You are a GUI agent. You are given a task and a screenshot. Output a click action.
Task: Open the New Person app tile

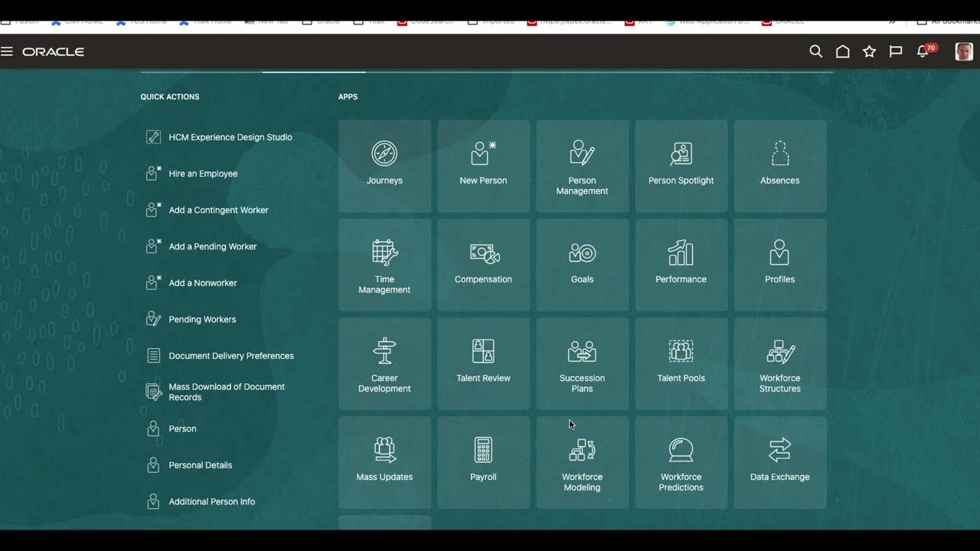coord(483,166)
